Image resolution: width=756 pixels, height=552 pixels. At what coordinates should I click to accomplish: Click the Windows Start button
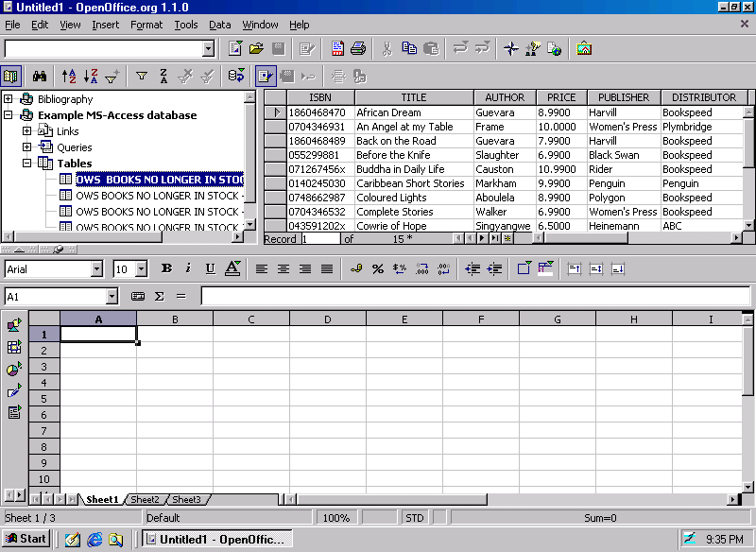coord(26,539)
